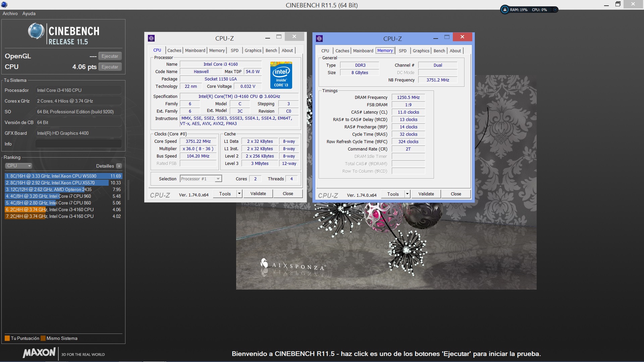Screen dimensions: 644x362
Task: Click the right CPU-Z window title icon
Action: coord(319,39)
